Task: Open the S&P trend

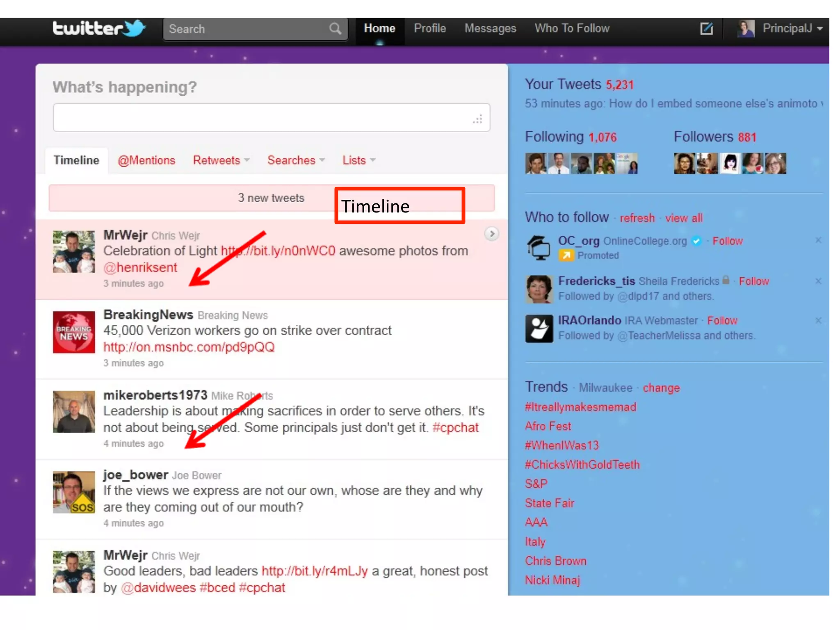Action: coord(536,484)
